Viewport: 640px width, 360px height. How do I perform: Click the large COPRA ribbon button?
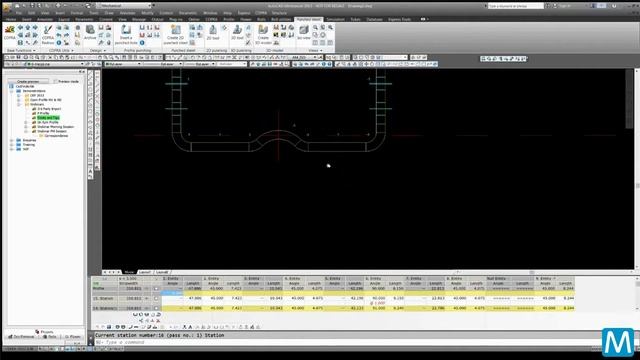pyautogui.click(x=9, y=32)
